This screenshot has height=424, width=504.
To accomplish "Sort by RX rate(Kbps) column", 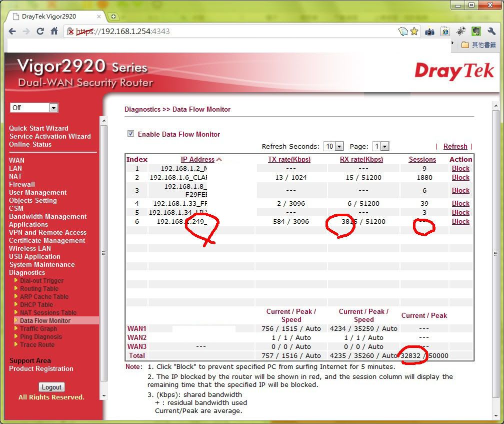I will pos(361,159).
